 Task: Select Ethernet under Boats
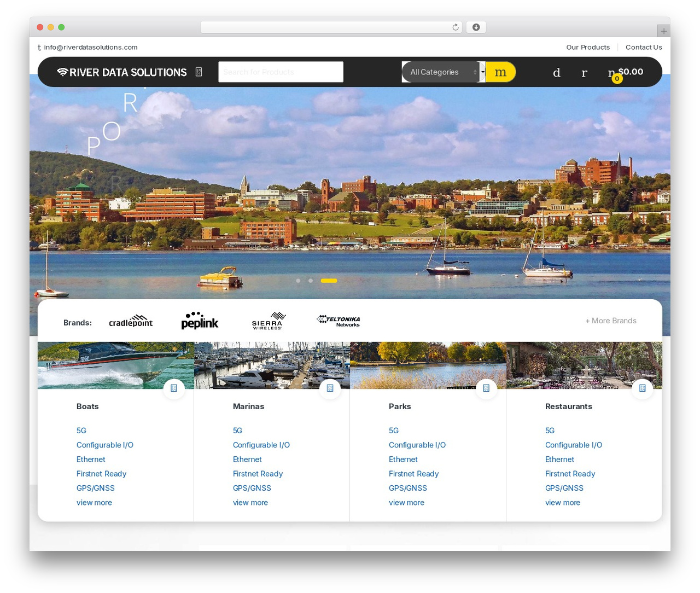click(91, 460)
